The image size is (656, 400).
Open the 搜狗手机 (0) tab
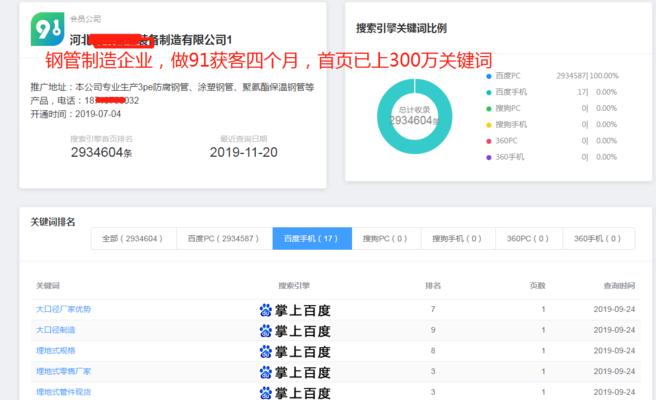pos(458,238)
